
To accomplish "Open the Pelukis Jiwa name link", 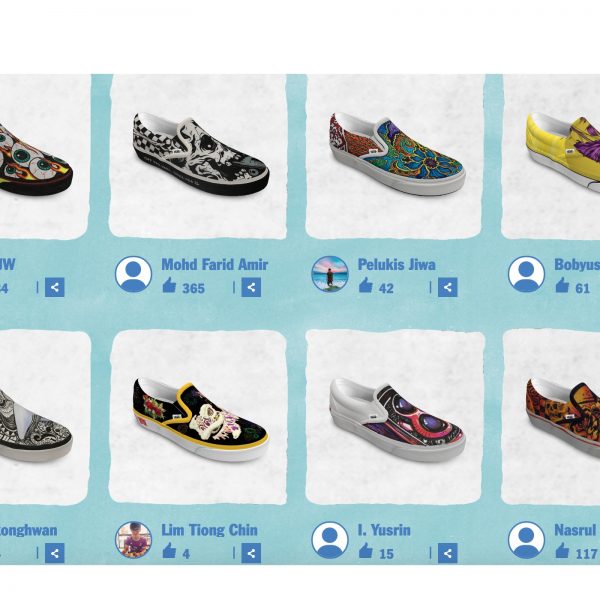I will point(396,264).
